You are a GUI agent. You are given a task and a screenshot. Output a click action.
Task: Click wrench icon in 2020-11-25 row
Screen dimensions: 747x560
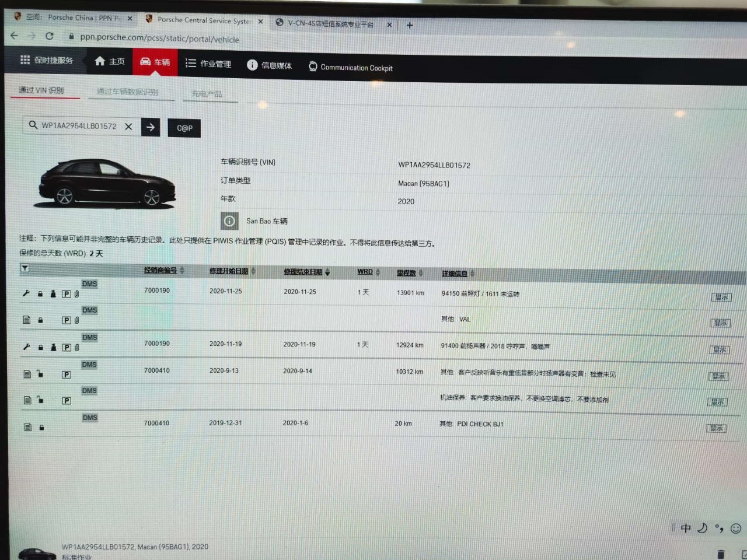click(26, 293)
